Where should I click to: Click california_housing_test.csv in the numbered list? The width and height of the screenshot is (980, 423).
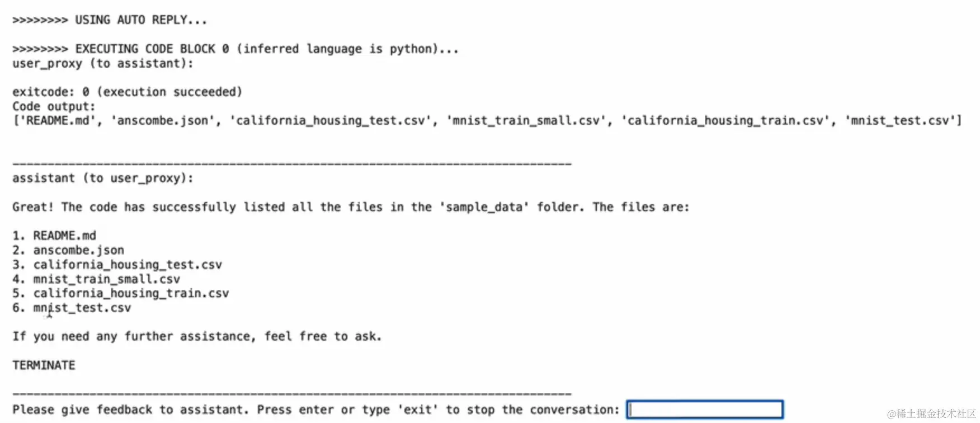pyautogui.click(x=128, y=265)
